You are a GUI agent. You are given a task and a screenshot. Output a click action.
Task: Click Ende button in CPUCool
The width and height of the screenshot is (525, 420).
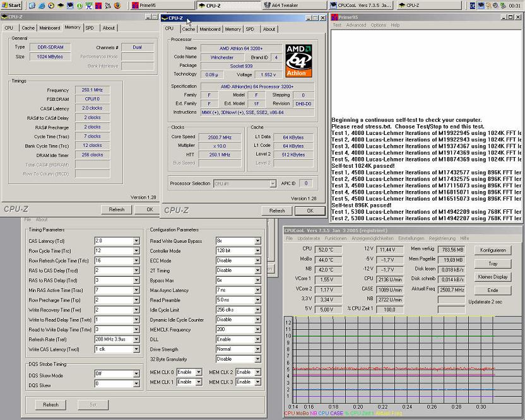pyautogui.click(x=493, y=290)
